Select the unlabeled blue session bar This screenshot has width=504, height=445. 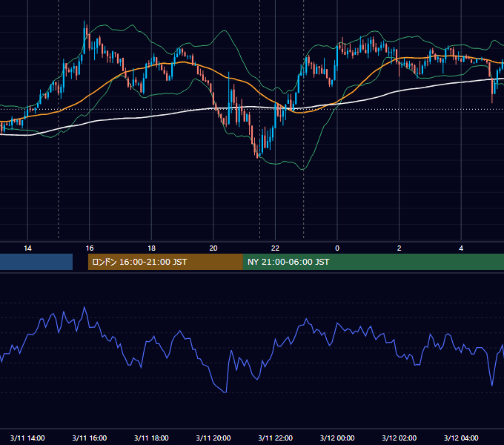click(x=36, y=262)
